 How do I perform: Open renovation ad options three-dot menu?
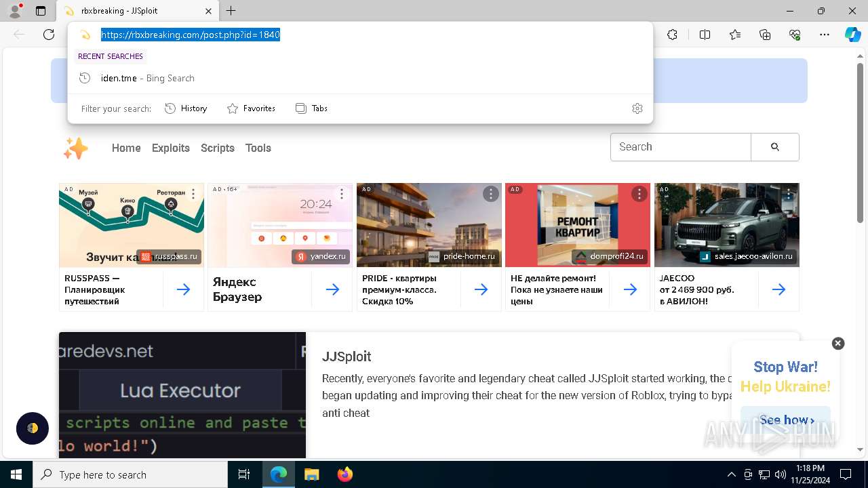(639, 194)
